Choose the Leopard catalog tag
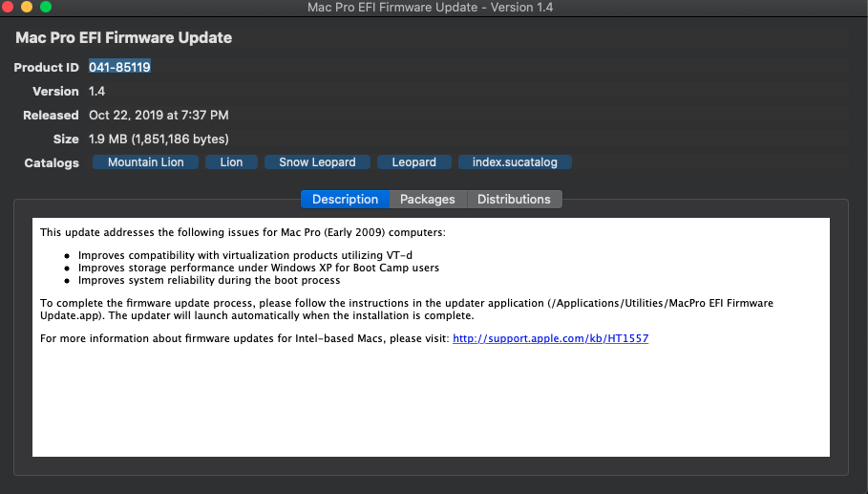The image size is (868, 494). click(413, 162)
